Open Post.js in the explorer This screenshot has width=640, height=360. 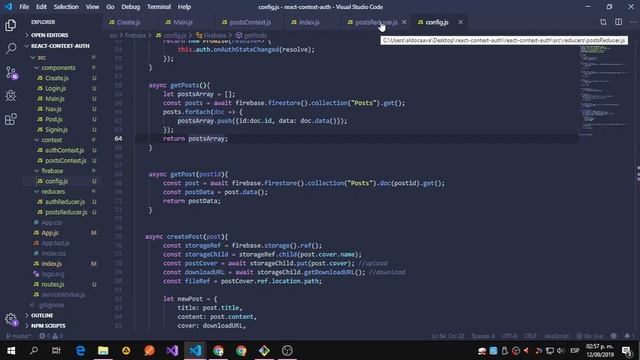tap(61, 119)
